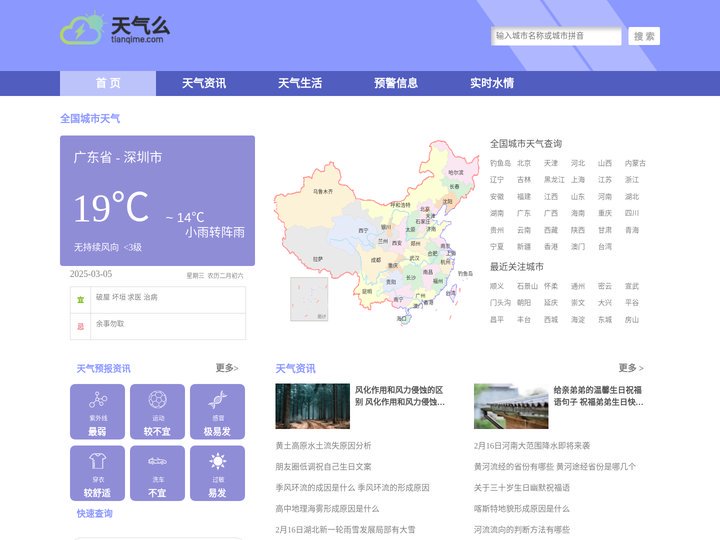This screenshot has width=720, height=540.
Task: Choose 房山 from recently viewed cities
Action: 632,320
